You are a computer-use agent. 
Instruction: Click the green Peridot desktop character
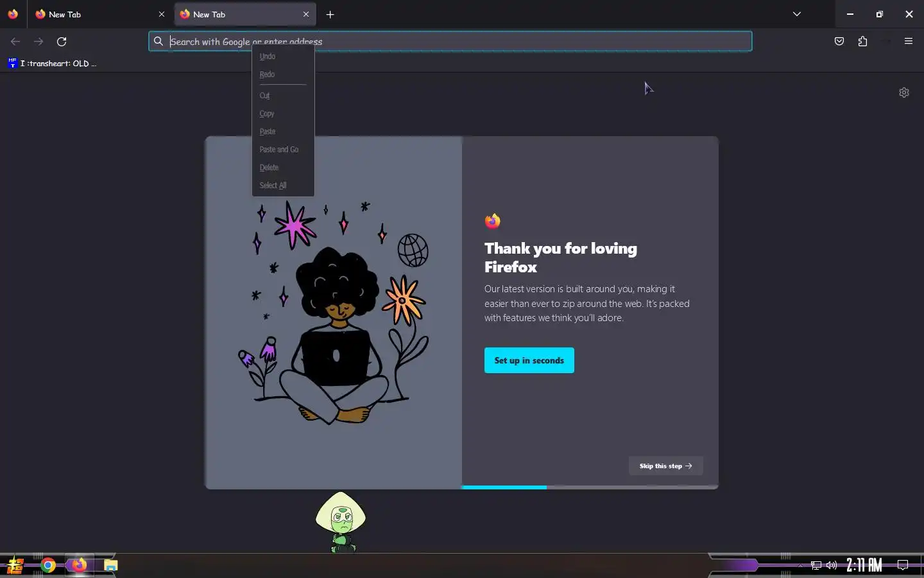click(341, 521)
